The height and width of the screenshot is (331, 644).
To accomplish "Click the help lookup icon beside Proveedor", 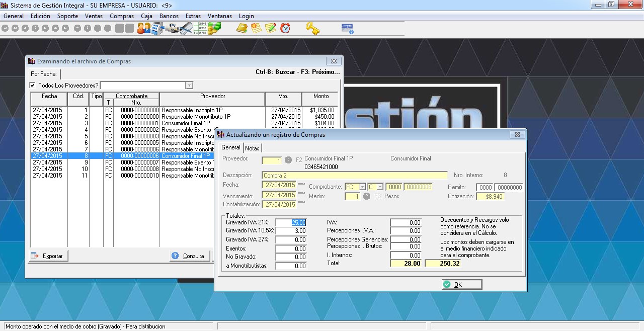I will point(288,160).
